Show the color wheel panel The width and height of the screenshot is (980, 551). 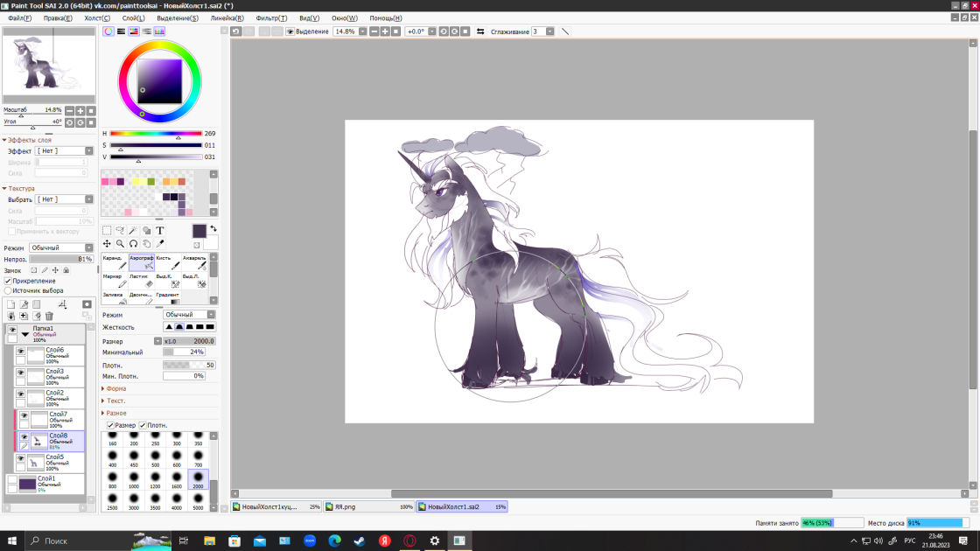point(108,31)
